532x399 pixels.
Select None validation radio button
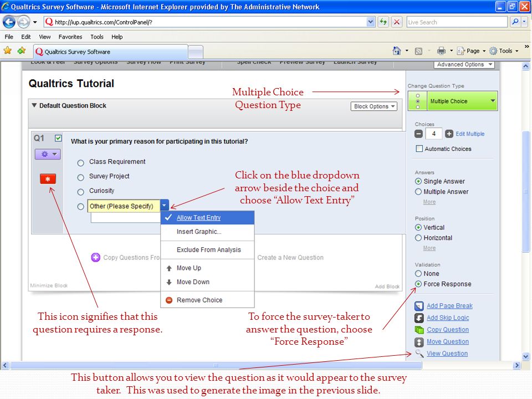click(418, 273)
